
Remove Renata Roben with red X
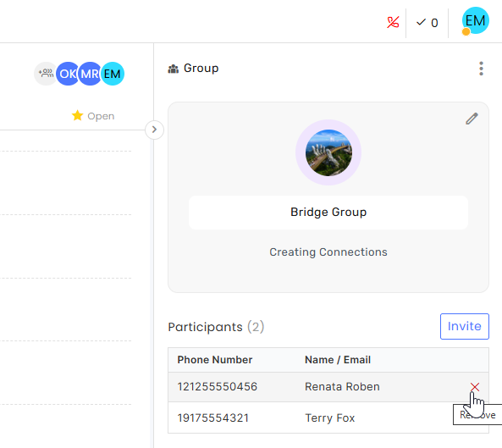click(x=475, y=387)
